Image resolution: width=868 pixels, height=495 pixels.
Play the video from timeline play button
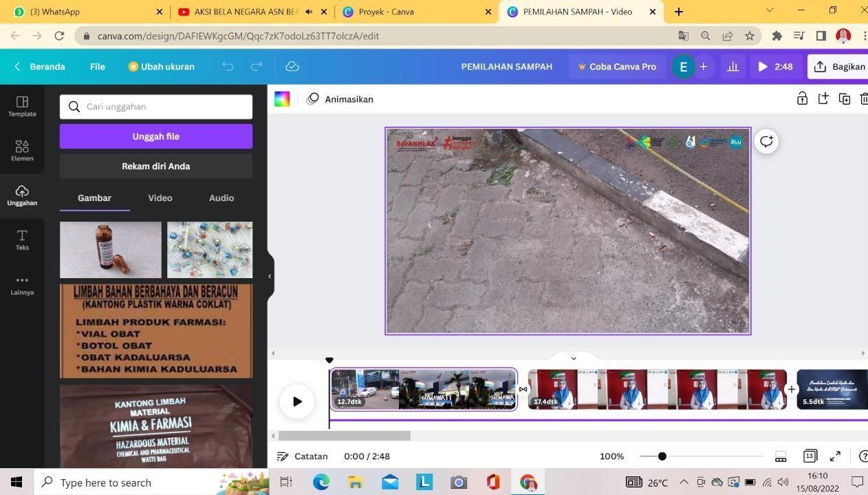click(x=297, y=401)
